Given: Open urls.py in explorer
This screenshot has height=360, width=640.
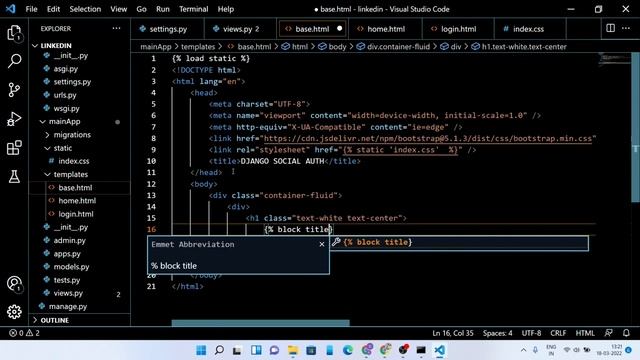Looking at the screenshot, I should point(65,95).
